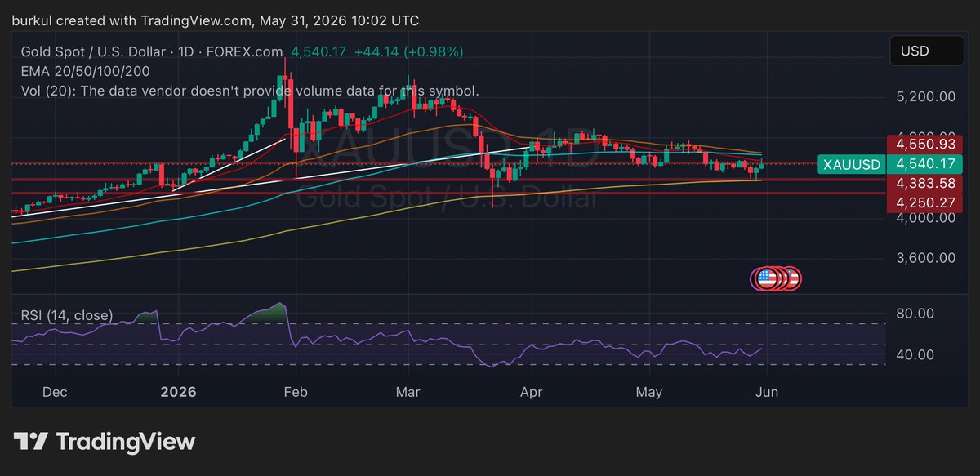Click the rightmost partially hidden US flag event icon

(x=794, y=278)
